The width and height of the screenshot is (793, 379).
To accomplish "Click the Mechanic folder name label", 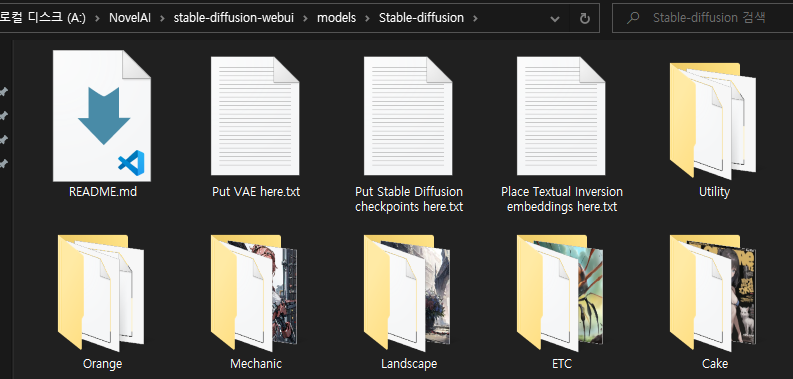I will click(x=256, y=364).
